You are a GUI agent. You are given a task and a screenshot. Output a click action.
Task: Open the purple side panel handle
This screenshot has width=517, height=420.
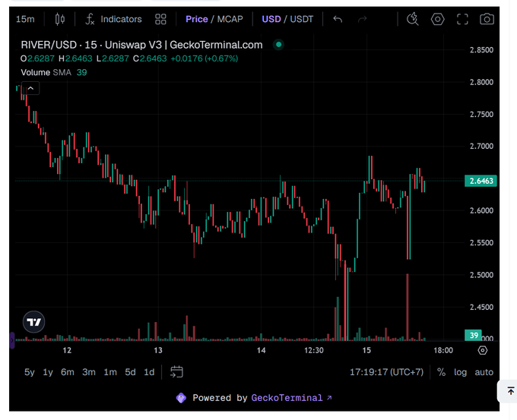[x=12, y=340]
